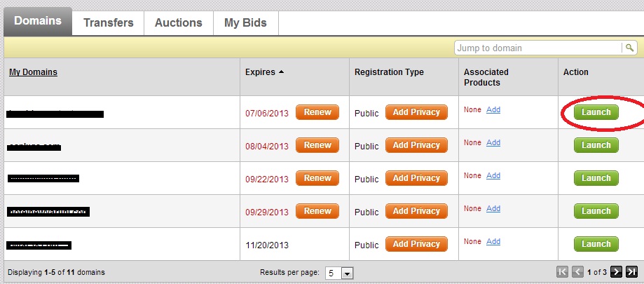Click the Domains tab

tap(38, 21)
